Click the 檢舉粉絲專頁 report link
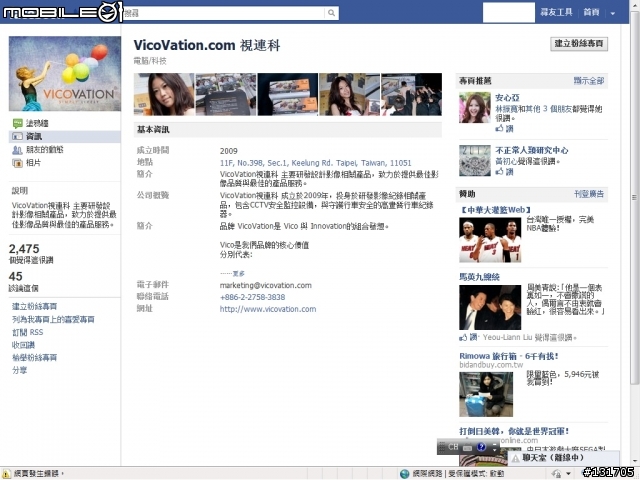 coord(34,358)
